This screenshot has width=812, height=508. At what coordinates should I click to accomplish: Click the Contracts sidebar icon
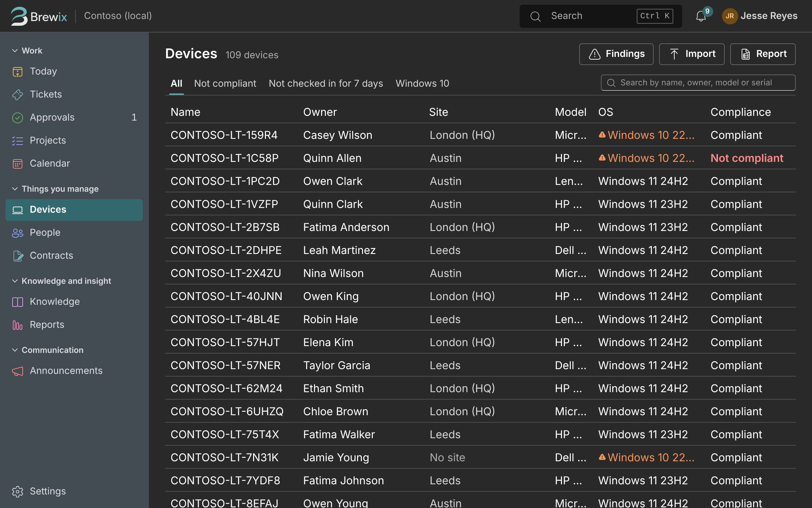coord(18,256)
